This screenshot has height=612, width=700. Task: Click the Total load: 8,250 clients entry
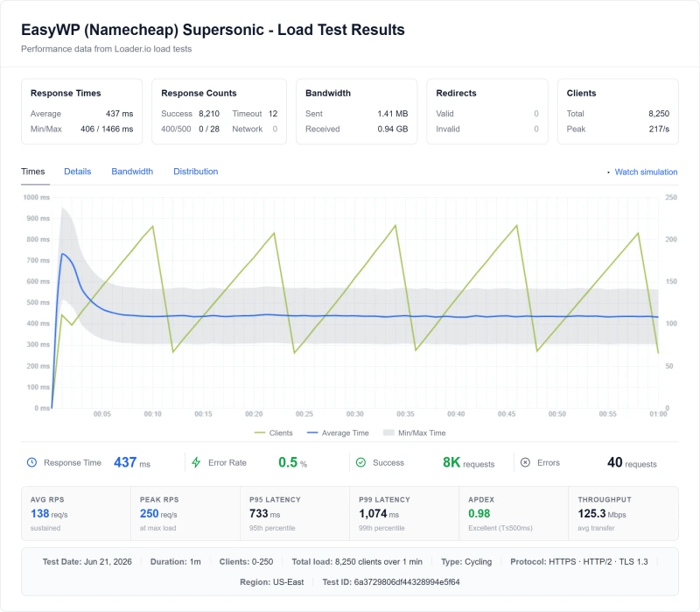point(357,561)
